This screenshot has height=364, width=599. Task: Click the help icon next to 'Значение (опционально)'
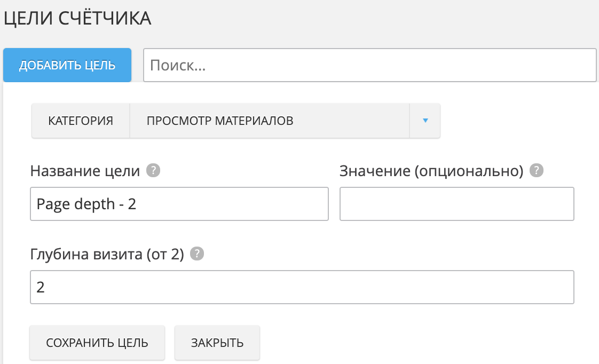(x=537, y=171)
